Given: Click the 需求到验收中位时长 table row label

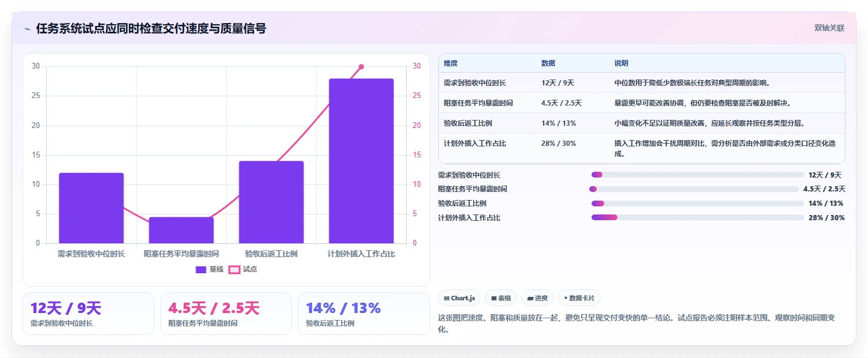Looking at the screenshot, I should pos(475,83).
